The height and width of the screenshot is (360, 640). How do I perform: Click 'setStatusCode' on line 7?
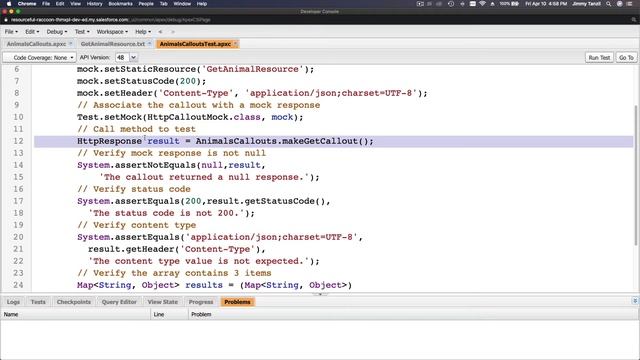coord(139,81)
